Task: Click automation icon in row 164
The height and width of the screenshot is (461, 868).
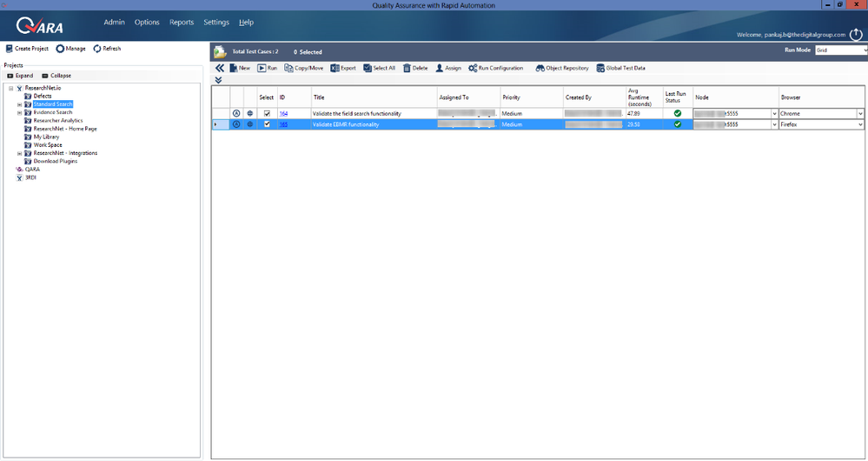Action: 236,114
